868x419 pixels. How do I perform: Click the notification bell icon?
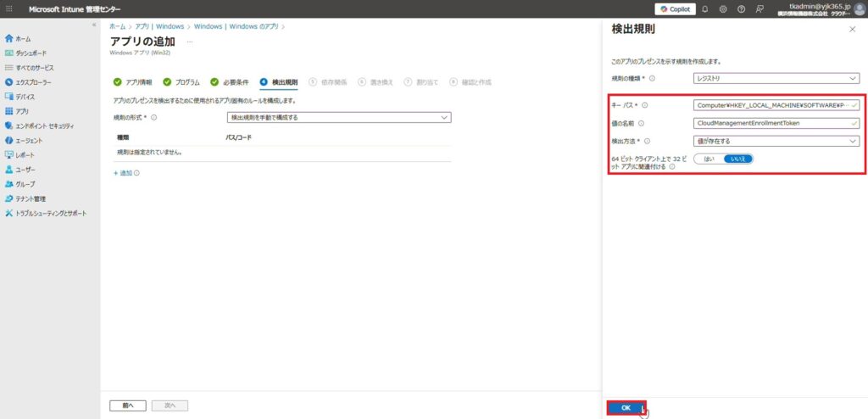coord(704,8)
